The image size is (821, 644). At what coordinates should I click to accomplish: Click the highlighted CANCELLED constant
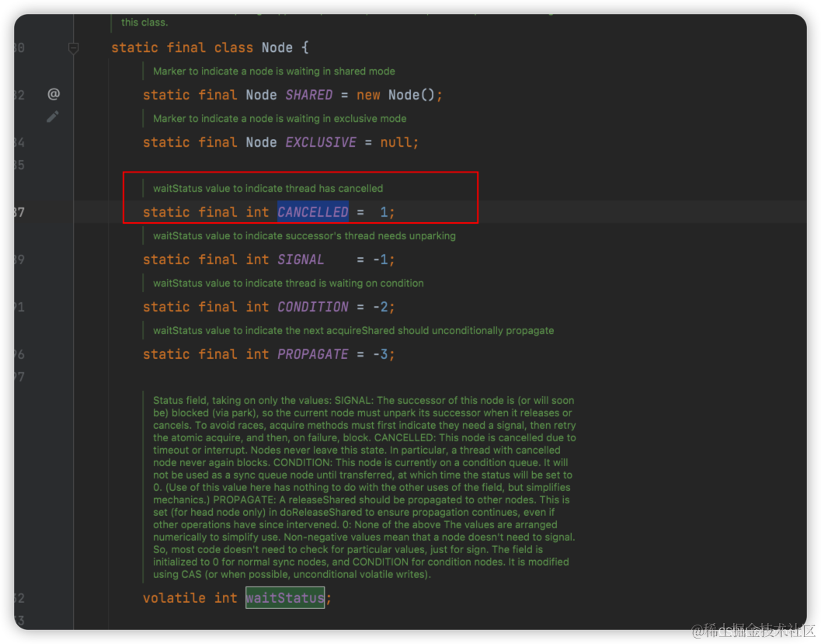[312, 212]
